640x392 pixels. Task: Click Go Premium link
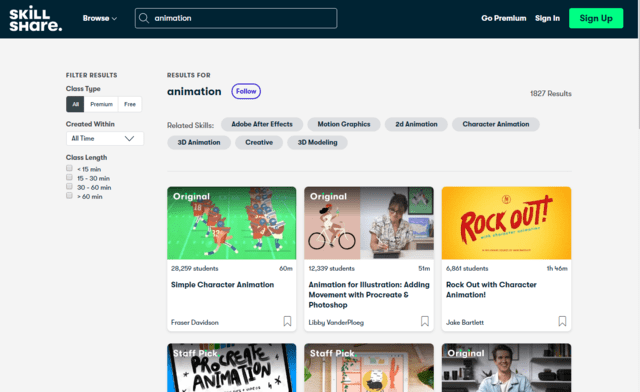(x=504, y=18)
